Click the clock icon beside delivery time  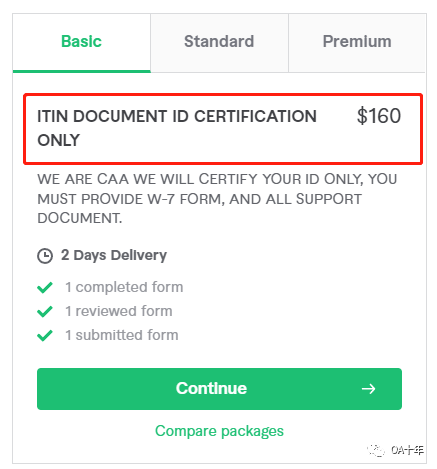point(45,256)
